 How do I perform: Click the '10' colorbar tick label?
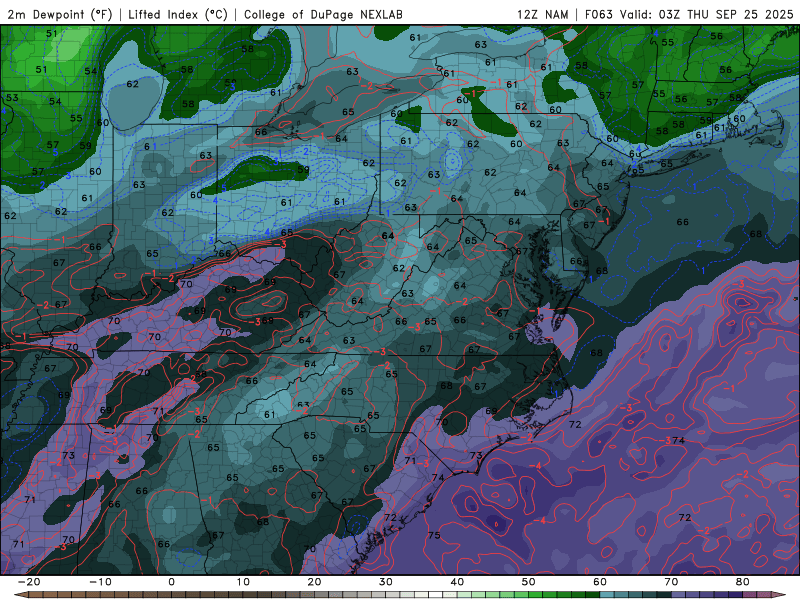click(x=243, y=582)
